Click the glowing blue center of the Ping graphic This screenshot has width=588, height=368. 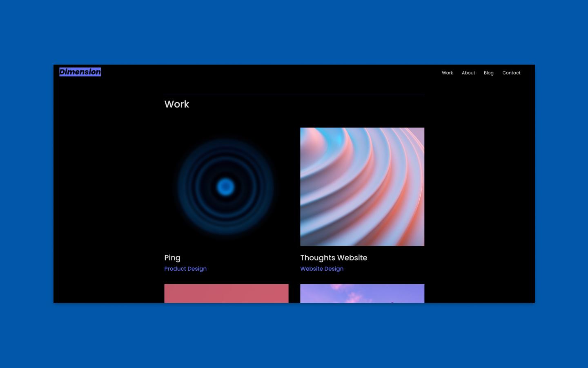226,186
